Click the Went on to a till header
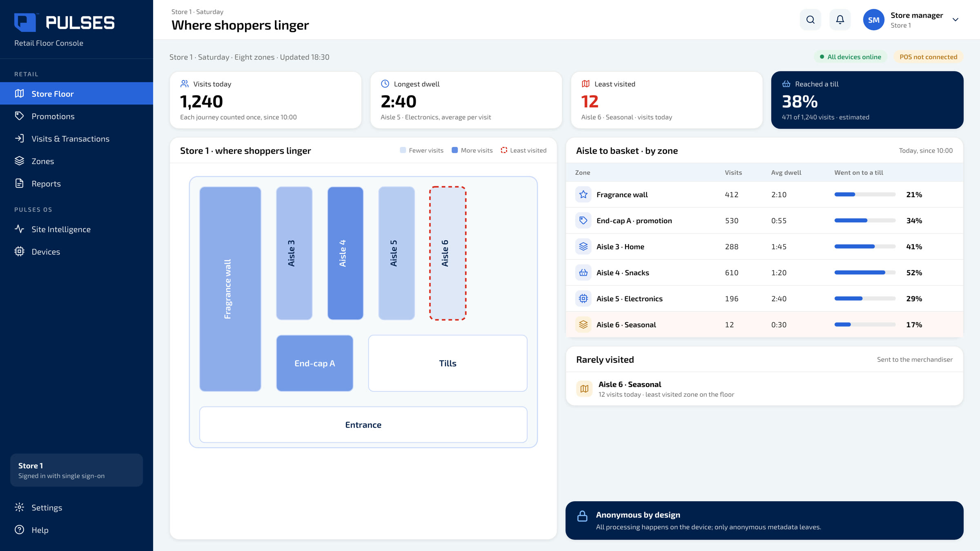Viewport: 980px width, 551px height. 859,172
